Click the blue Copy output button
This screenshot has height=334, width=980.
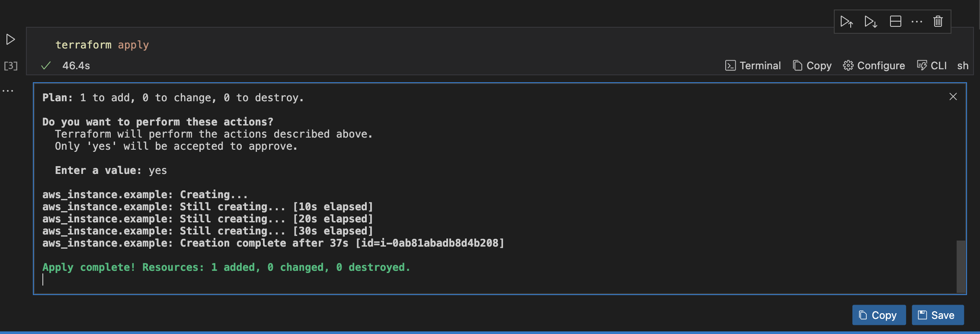(x=879, y=315)
